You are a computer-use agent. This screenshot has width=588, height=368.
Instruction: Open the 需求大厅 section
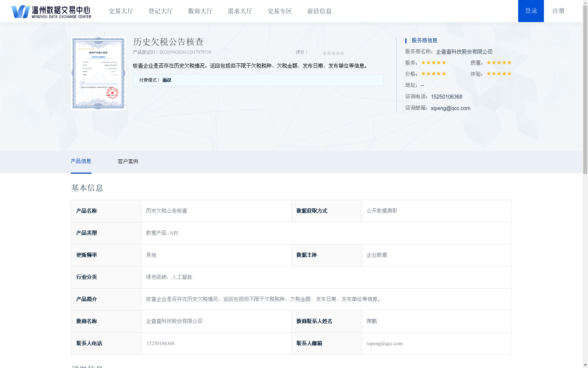tap(239, 11)
